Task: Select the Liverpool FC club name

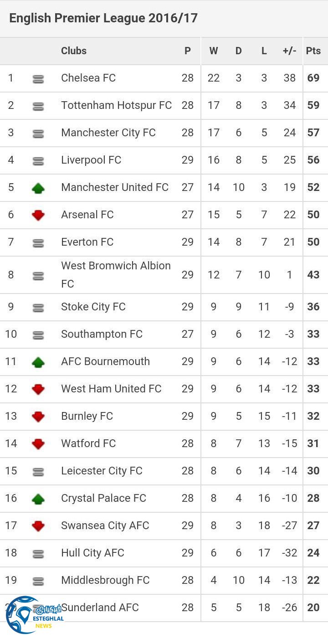Action: (x=91, y=160)
